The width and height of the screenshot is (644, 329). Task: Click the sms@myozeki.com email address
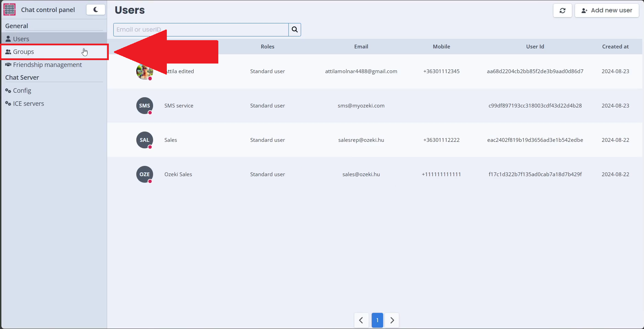point(361,106)
